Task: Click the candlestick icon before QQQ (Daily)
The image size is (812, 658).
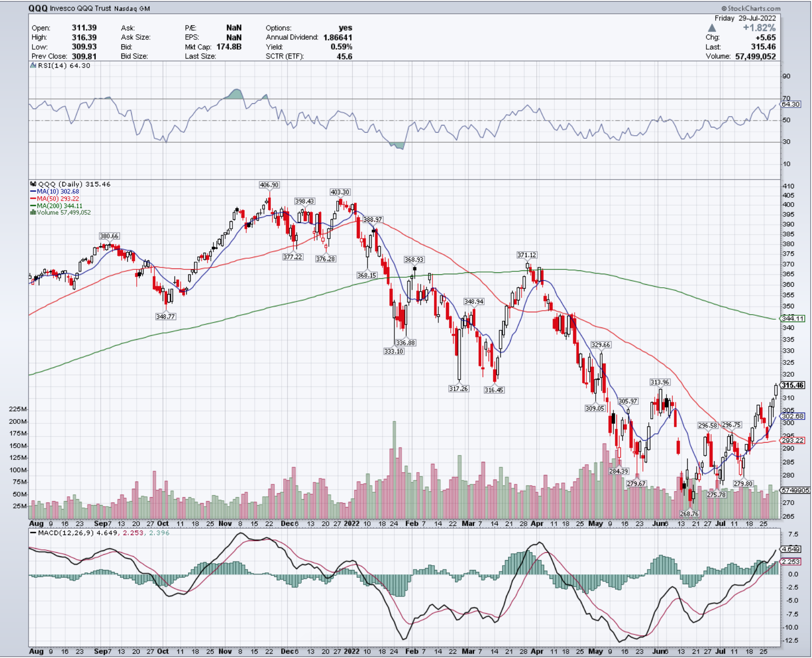Action: (33, 184)
